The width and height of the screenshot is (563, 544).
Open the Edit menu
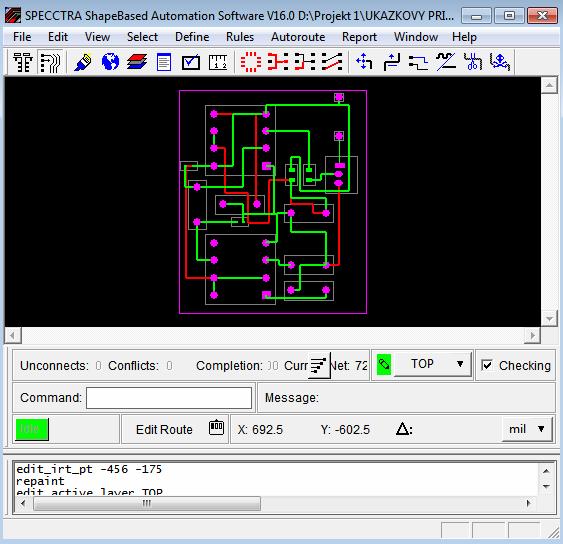[x=58, y=37]
